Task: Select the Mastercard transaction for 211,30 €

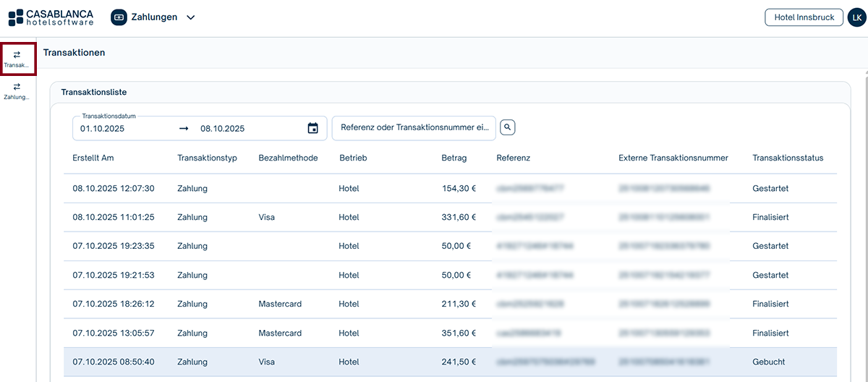Action: [x=450, y=304]
